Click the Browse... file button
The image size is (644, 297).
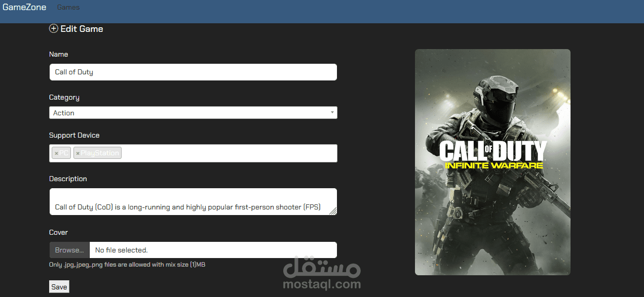69,250
